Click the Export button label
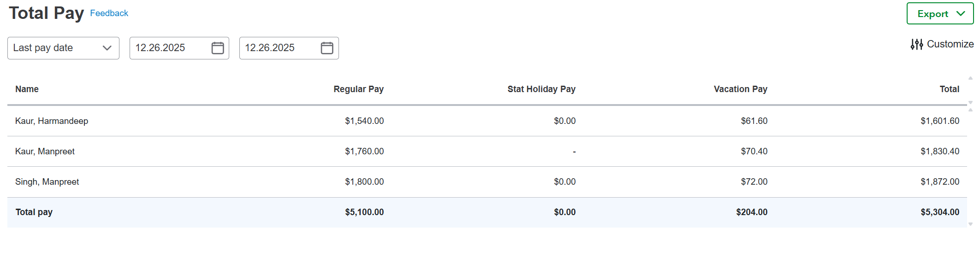This screenshot has height=269, width=980. click(x=932, y=14)
